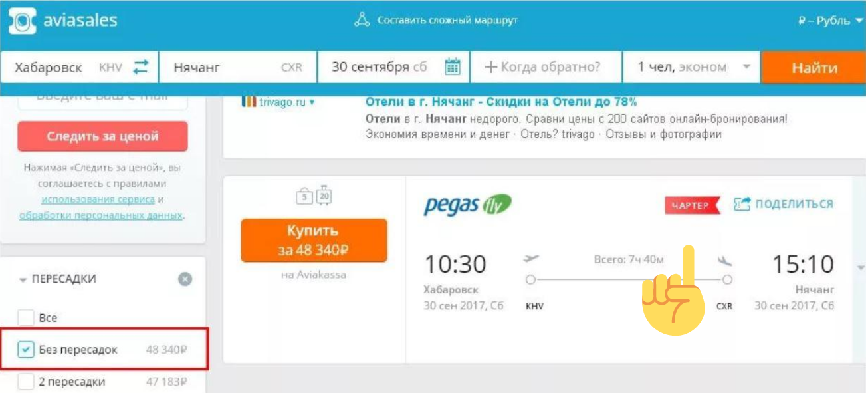The image size is (868, 393).
Task: Clear the Пересадки filter with the X icon
Action: tap(185, 279)
